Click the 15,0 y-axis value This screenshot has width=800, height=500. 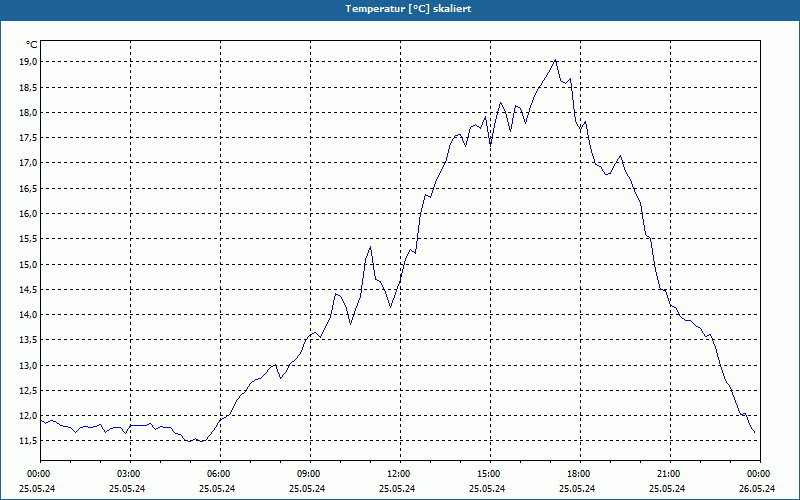29,264
